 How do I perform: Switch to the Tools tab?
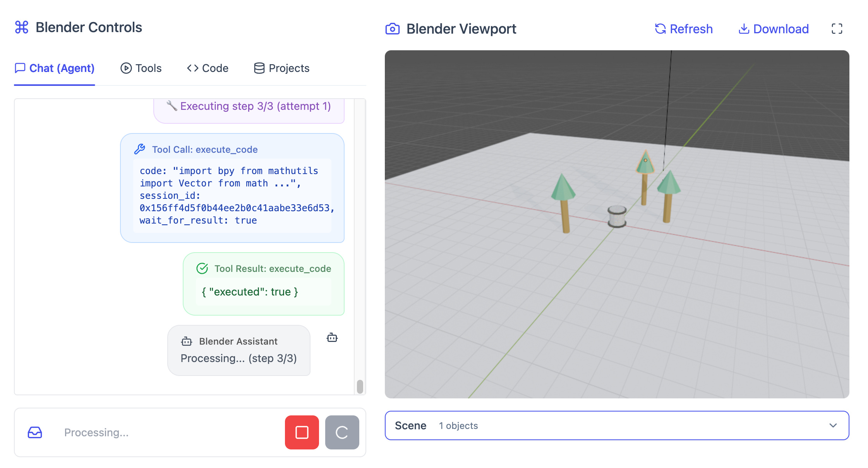141,68
